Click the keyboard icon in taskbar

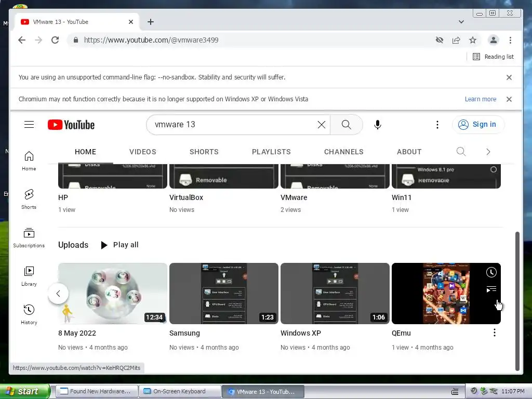pyautogui.click(x=455, y=392)
